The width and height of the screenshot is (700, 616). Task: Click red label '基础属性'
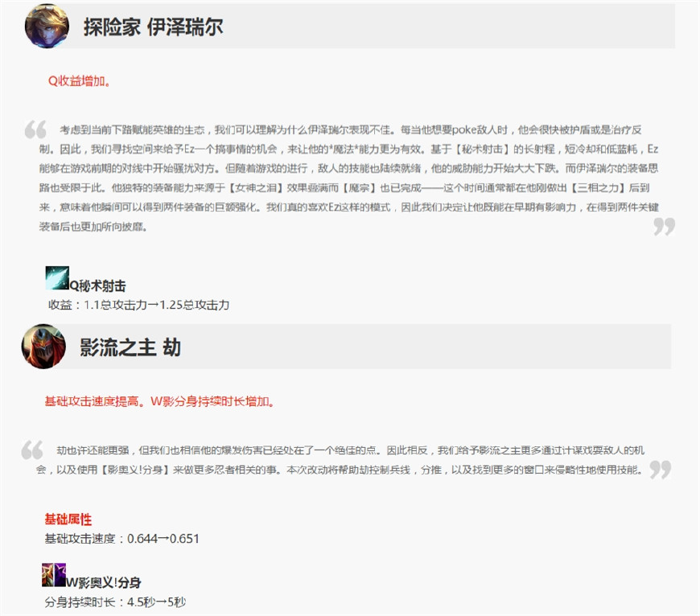68,519
